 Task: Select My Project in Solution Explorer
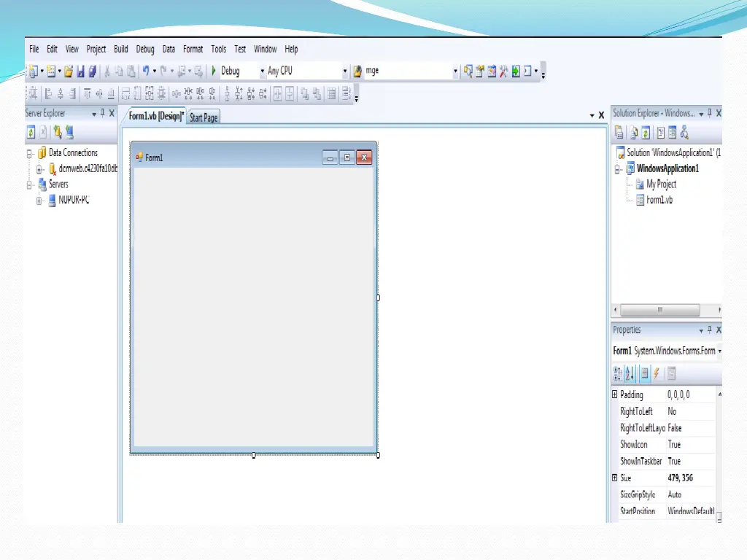(x=661, y=184)
